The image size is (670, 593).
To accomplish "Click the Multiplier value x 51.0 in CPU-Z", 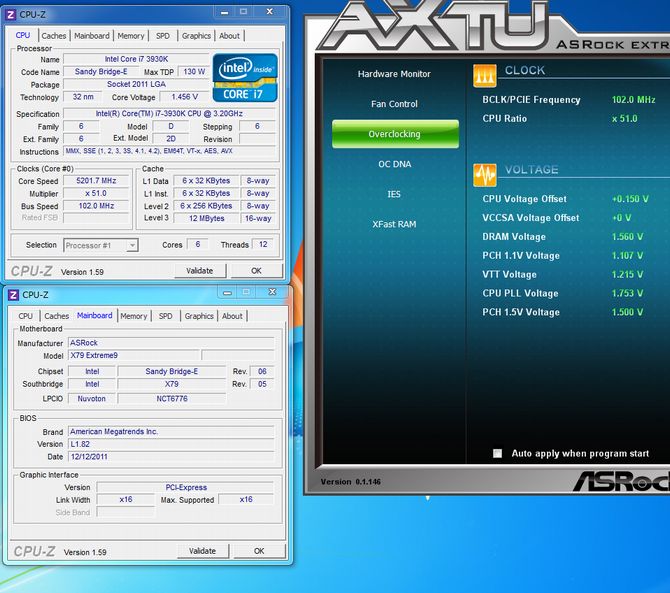I will (x=96, y=194).
